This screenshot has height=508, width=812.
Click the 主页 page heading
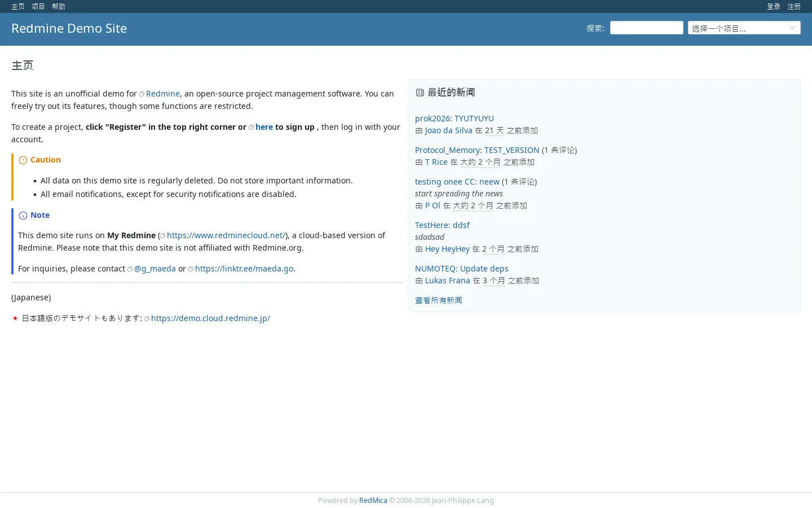tap(23, 65)
